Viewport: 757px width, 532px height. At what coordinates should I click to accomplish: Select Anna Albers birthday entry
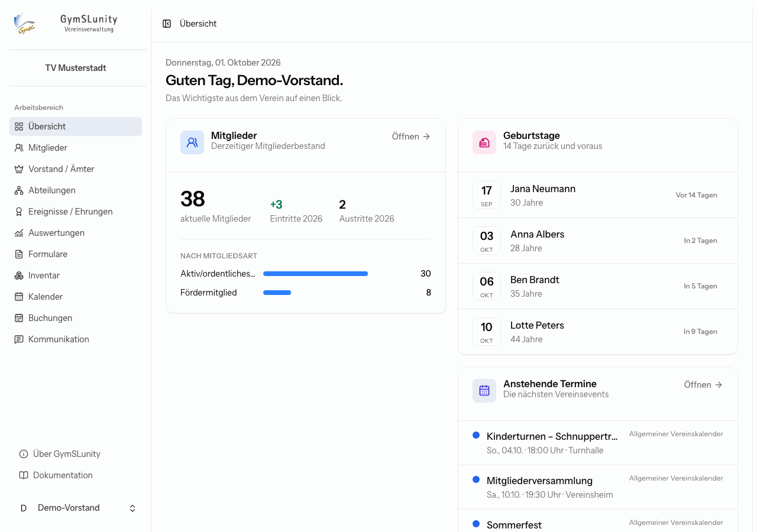(598, 241)
